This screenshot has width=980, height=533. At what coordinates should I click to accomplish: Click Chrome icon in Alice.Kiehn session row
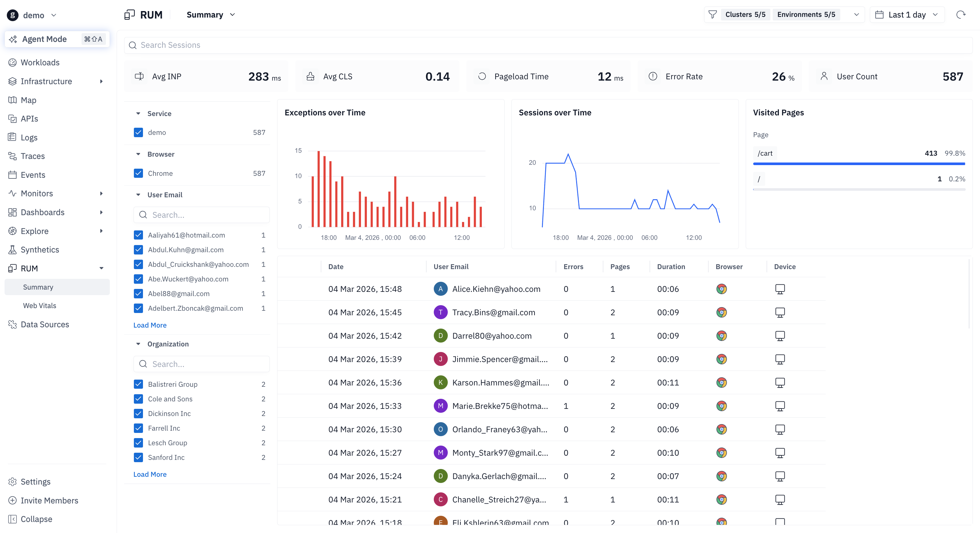[721, 289]
